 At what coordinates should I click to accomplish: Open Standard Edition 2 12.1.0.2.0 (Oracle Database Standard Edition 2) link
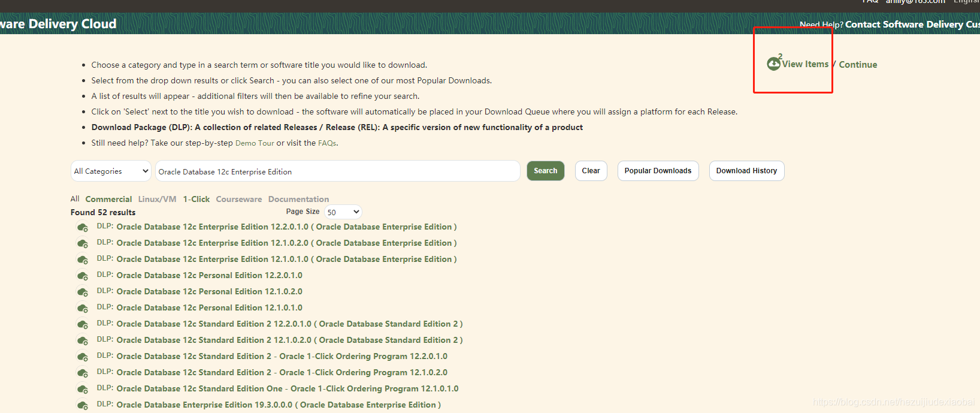click(x=289, y=340)
